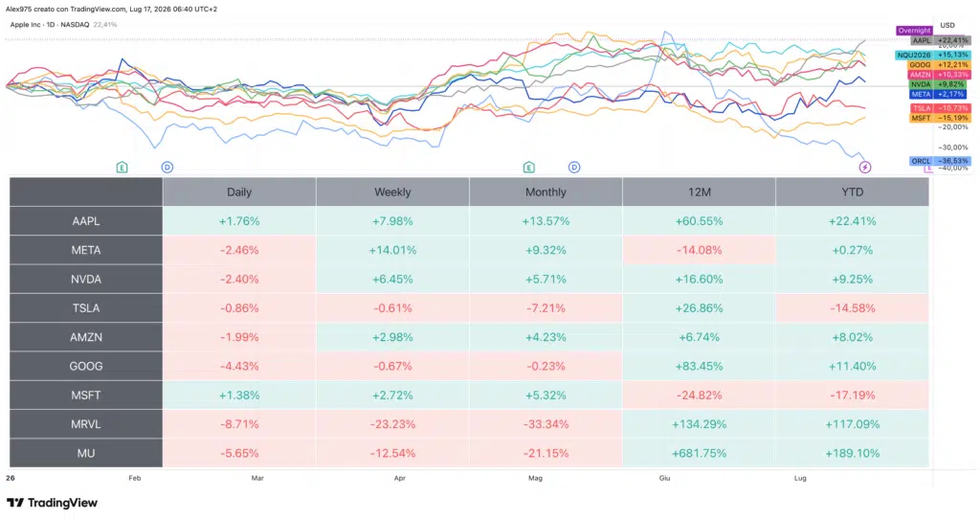Select the purple Overnight label
Image resolution: width=980 pixels, height=520 pixels.
(914, 30)
